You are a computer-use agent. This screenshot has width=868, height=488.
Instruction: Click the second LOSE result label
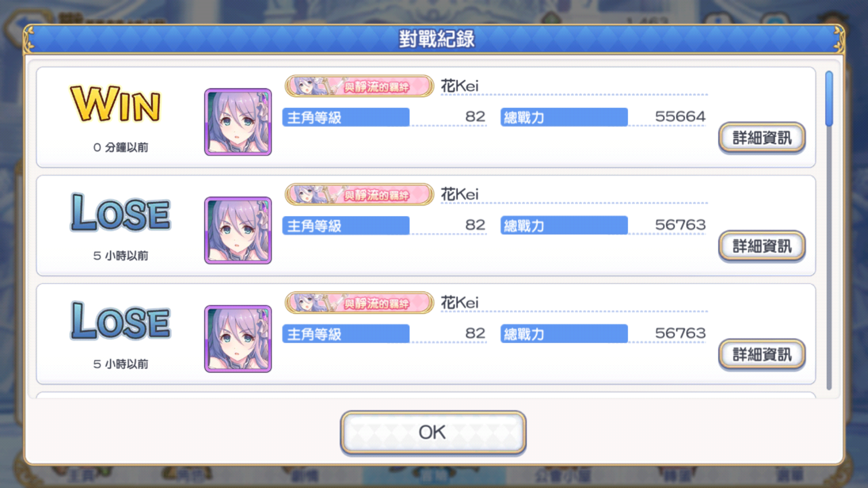pyautogui.click(x=120, y=321)
